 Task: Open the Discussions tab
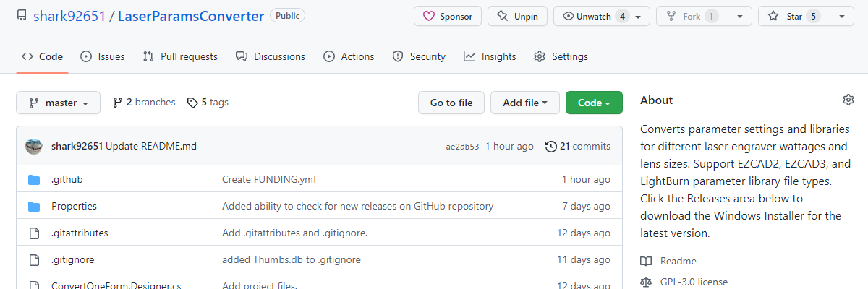[271, 56]
